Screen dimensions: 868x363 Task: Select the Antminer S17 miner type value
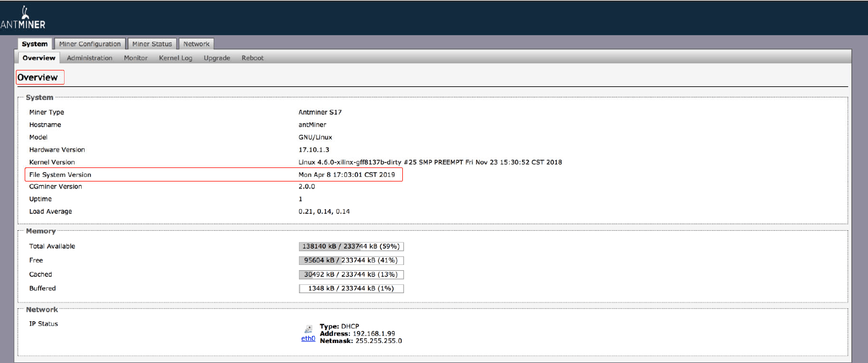click(320, 112)
